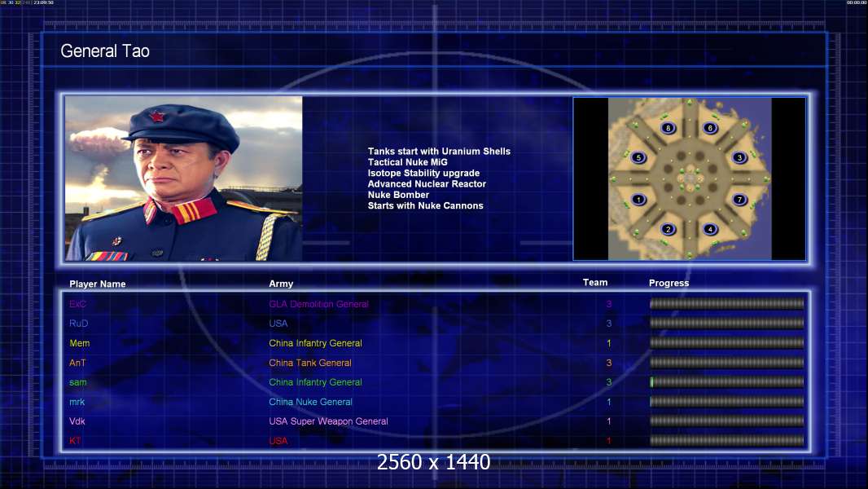The height and width of the screenshot is (489, 868).
Task: Select player name RuD
Action: (x=79, y=324)
